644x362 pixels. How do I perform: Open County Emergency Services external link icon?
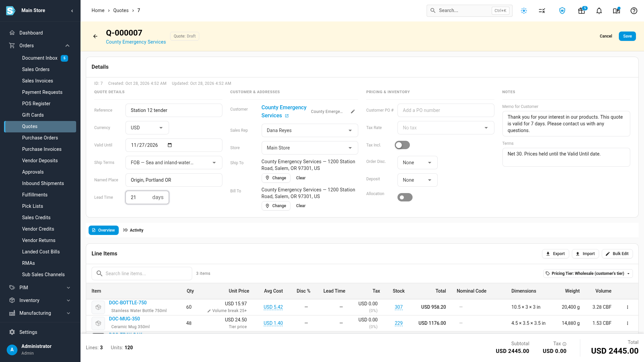287,116
